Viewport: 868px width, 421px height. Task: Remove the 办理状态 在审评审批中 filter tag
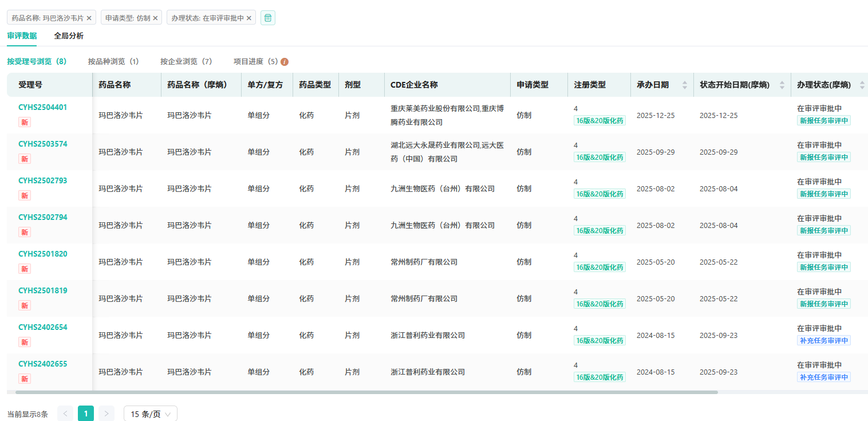(x=249, y=18)
